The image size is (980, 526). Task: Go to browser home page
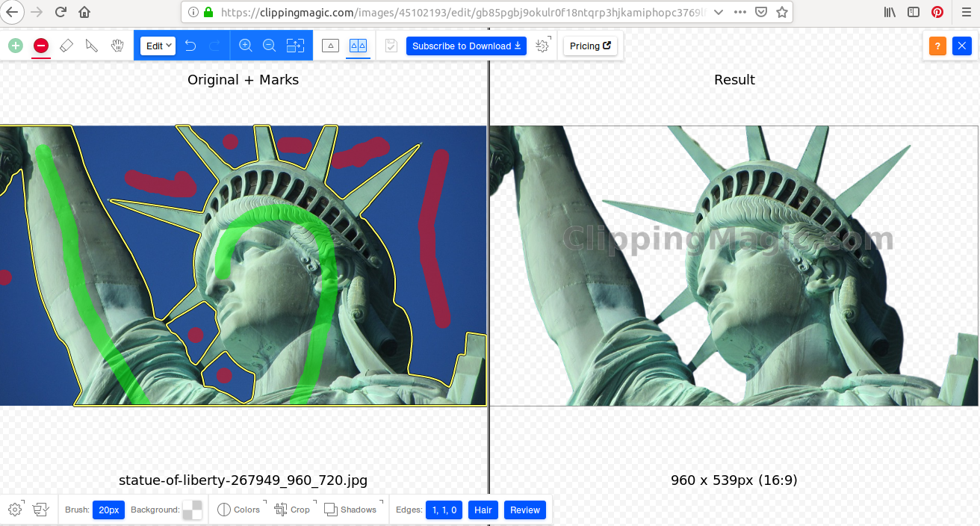[x=84, y=12]
